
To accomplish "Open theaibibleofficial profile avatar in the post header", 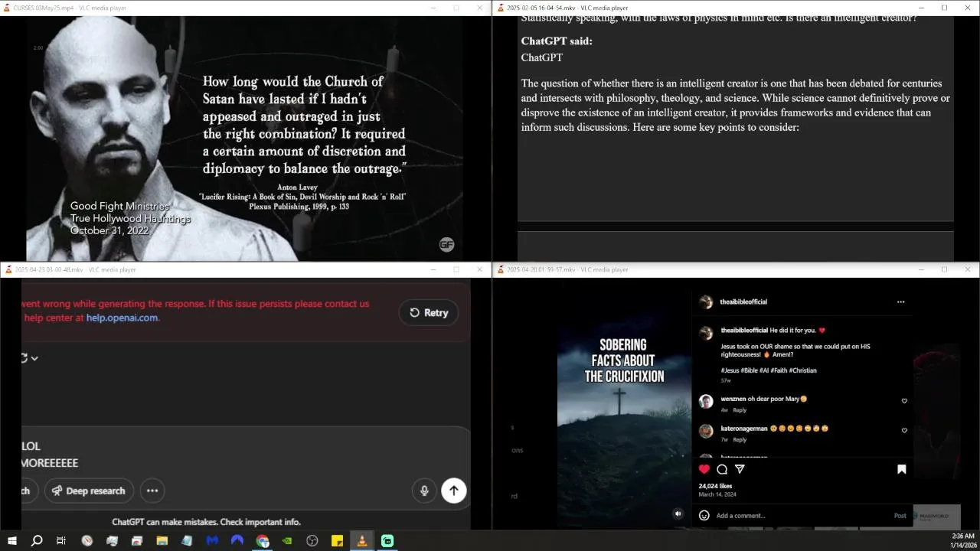I will pos(706,302).
